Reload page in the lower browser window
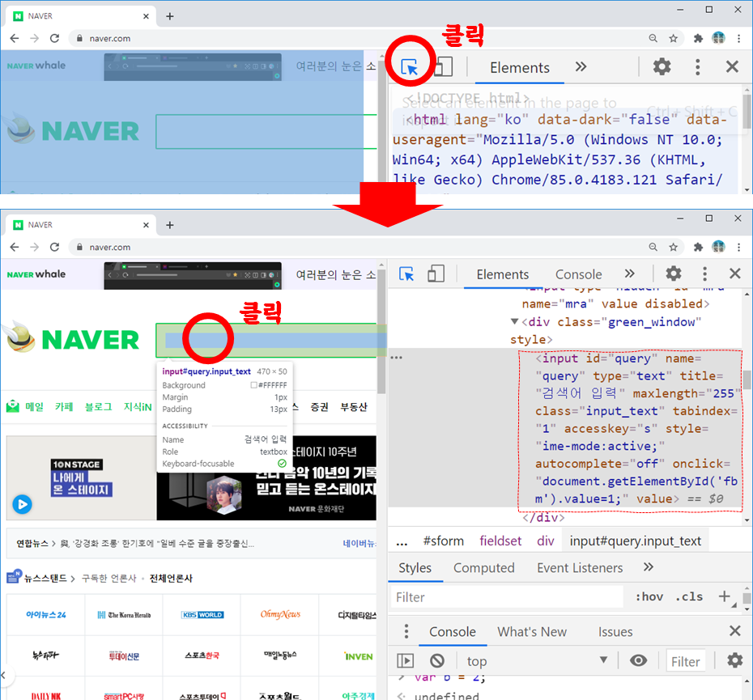Screen dimensions: 753x700 click(x=55, y=248)
